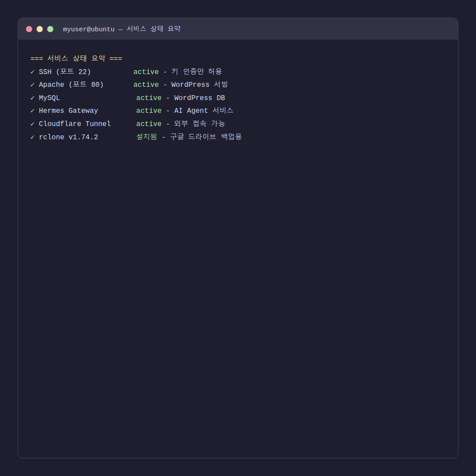Image resolution: width=476 pixels, height=476 pixels.
Task: Click the text Apache (포트 80)
Action: tap(71, 85)
